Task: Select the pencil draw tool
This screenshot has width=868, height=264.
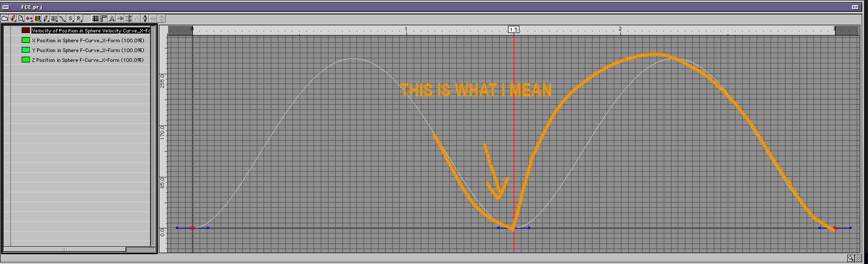Action: [x=46, y=19]
